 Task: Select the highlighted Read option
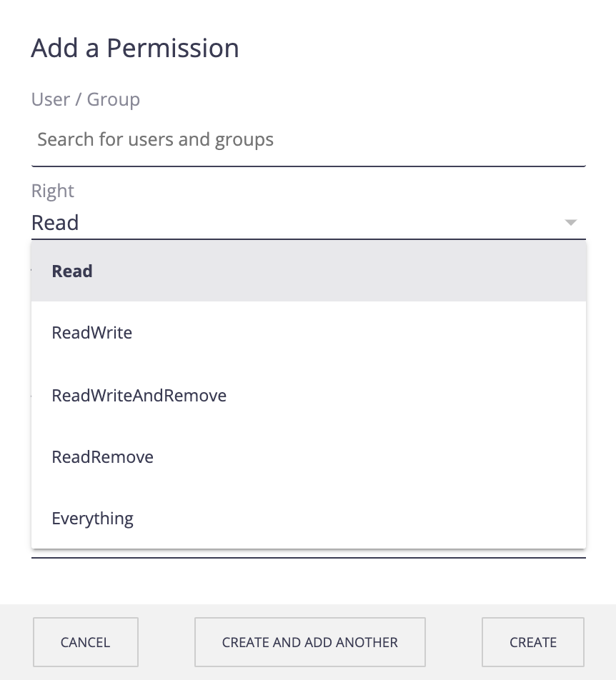309,271
